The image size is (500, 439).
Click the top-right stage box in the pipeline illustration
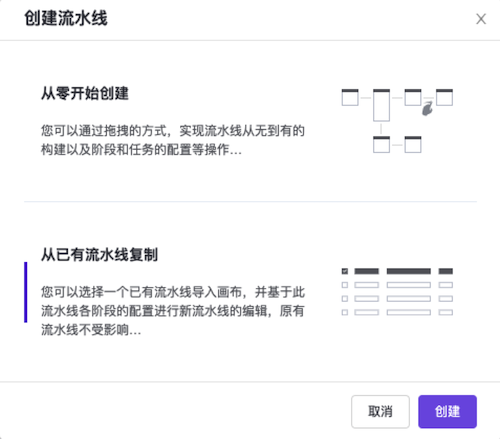coord(444,97)
